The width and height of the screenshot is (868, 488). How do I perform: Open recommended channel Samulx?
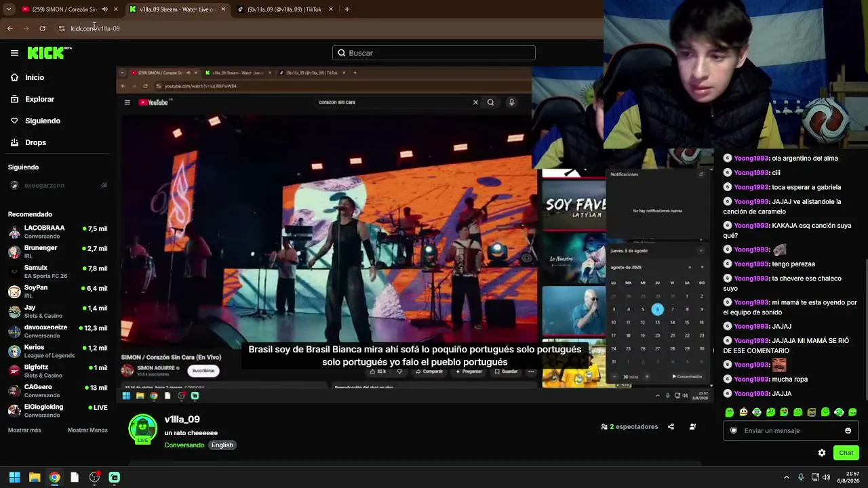pos(58,272)
